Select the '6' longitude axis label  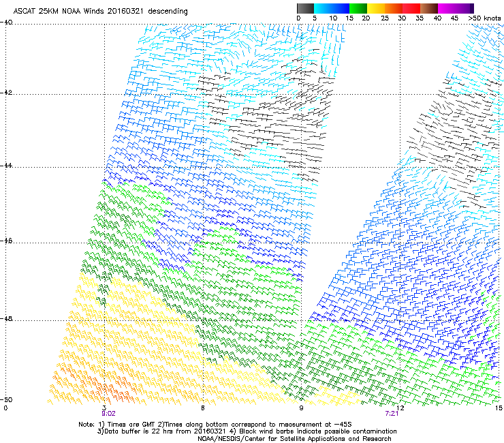(x=203, y=408)
